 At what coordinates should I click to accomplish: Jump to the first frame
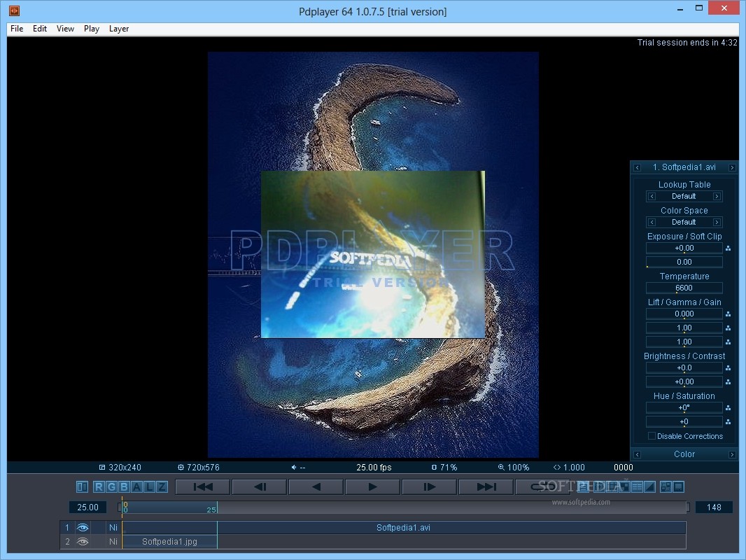[203, 486]
